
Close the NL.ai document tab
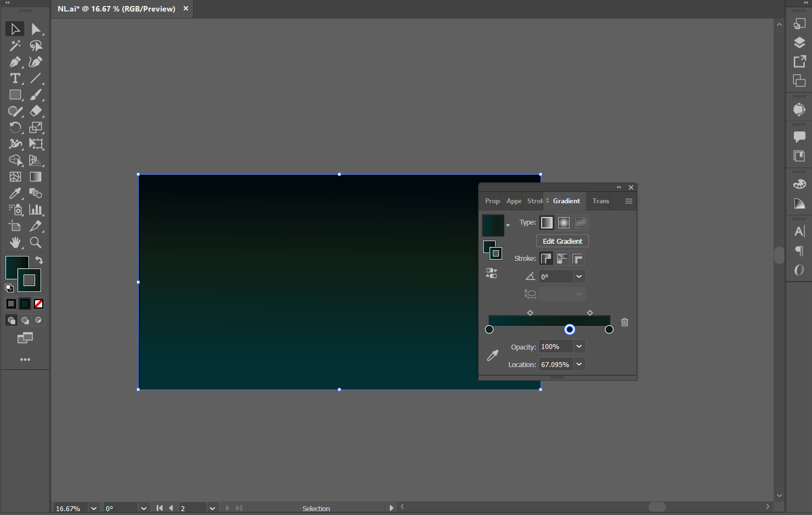click(x=186, y=9)
